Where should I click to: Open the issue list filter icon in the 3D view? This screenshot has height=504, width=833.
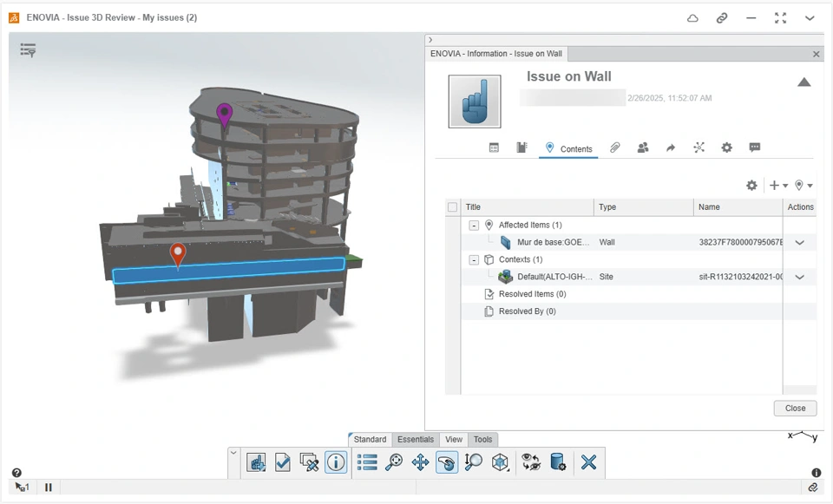[x=28, y=50]
